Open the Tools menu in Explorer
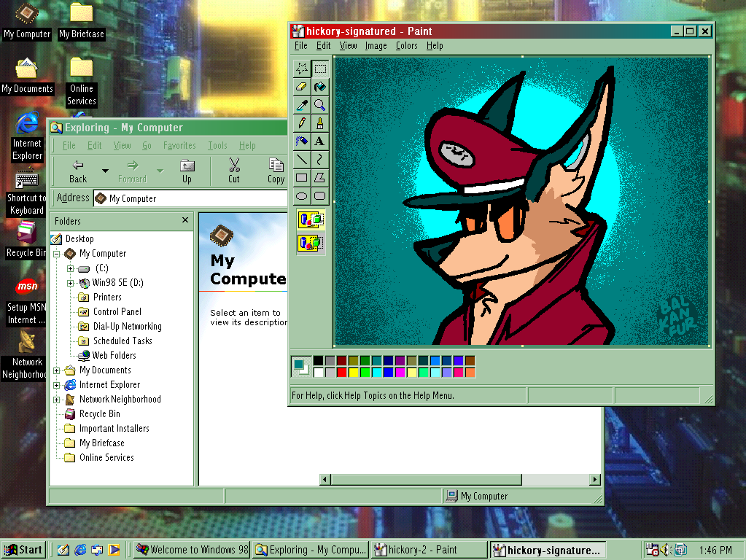The image size is (746, 560). tap(217, 146)
